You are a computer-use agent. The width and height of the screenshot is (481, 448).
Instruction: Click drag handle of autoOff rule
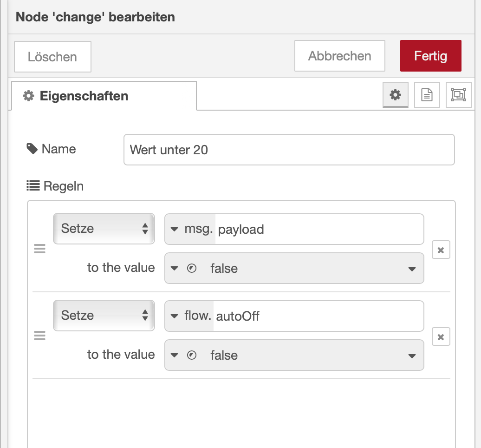point(40,336)
